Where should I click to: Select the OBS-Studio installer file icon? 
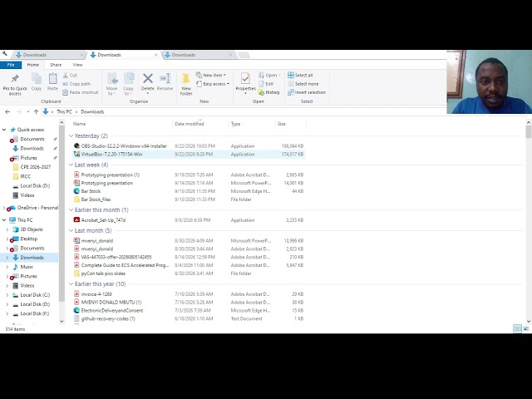76,146
